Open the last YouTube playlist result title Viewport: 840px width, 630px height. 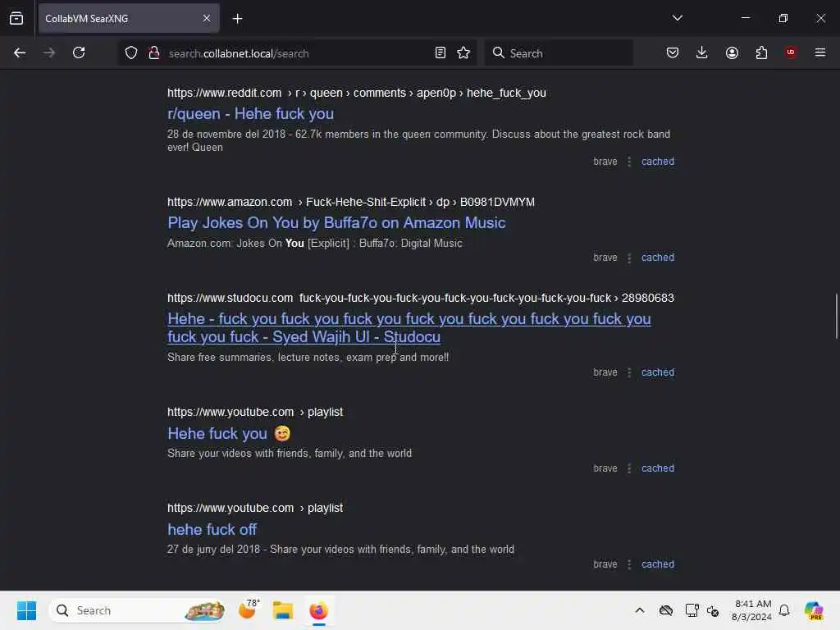[212, 529]
